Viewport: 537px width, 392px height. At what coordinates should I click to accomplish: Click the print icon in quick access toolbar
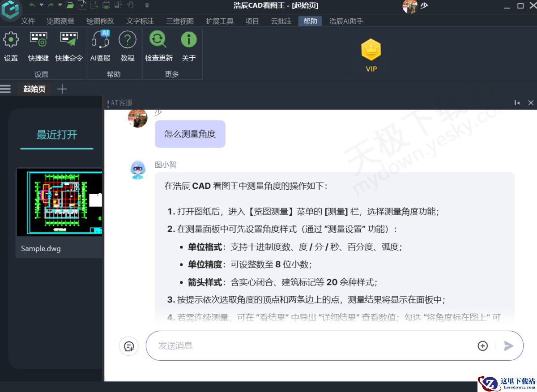[107, 5]
